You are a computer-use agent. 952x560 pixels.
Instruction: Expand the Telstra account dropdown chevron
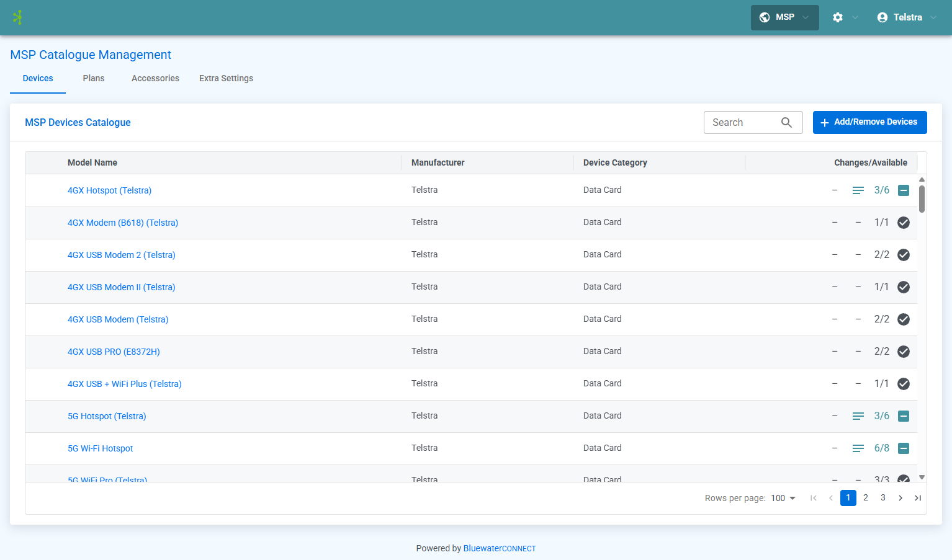933,17
